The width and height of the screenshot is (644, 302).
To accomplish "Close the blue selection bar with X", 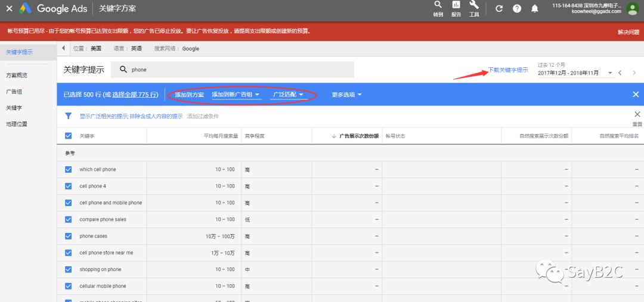I will point(636,94).
